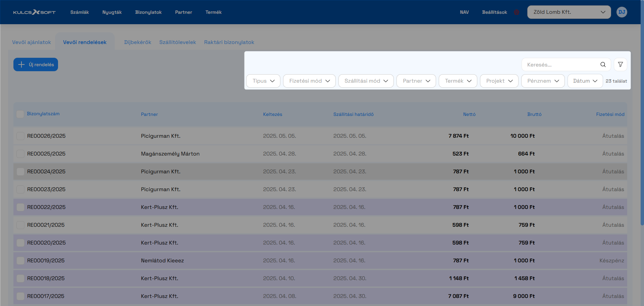Open the Termék filter dropdown

point(458,81)
